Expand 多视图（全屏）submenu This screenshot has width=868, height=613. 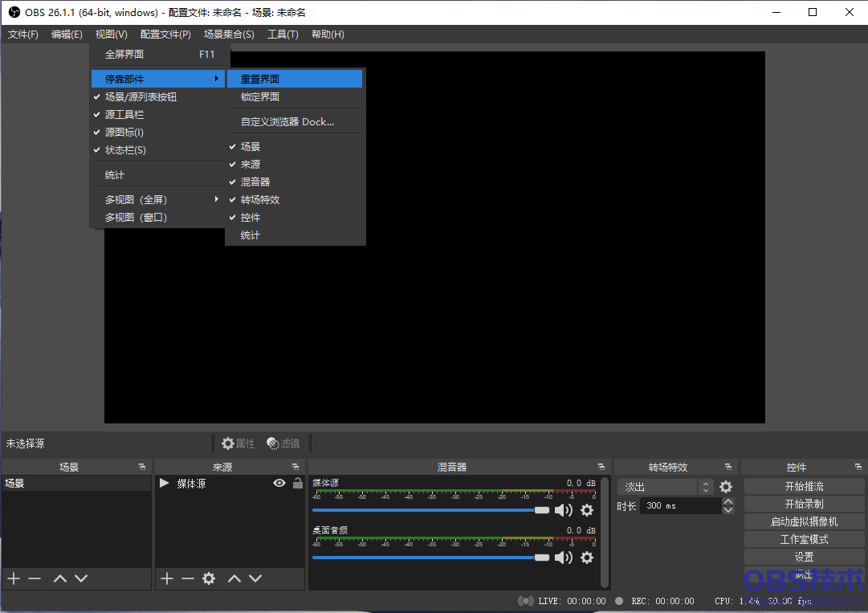coord(157,200)
